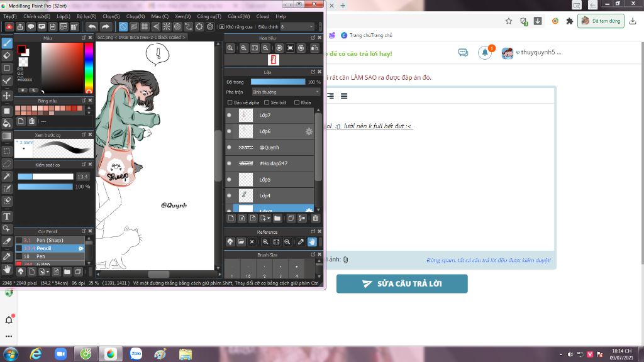The width and height of the screenshot is (644, 362).
Task: Hide the #Hoidap247 layer
Action: click(x=229, y=163)
